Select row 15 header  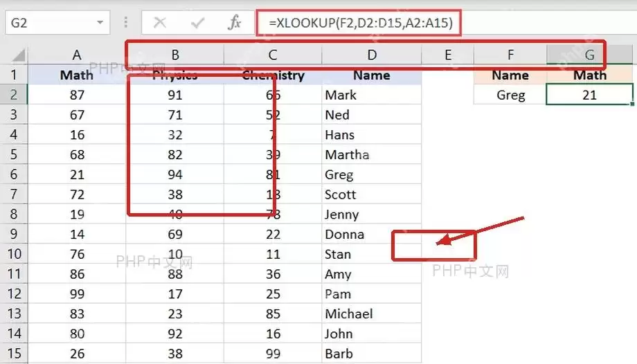tap(14, 354)
